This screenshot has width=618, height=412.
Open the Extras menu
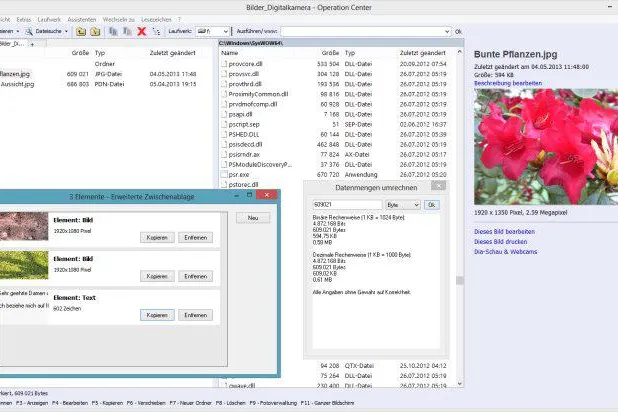click(x=24, y=19)
